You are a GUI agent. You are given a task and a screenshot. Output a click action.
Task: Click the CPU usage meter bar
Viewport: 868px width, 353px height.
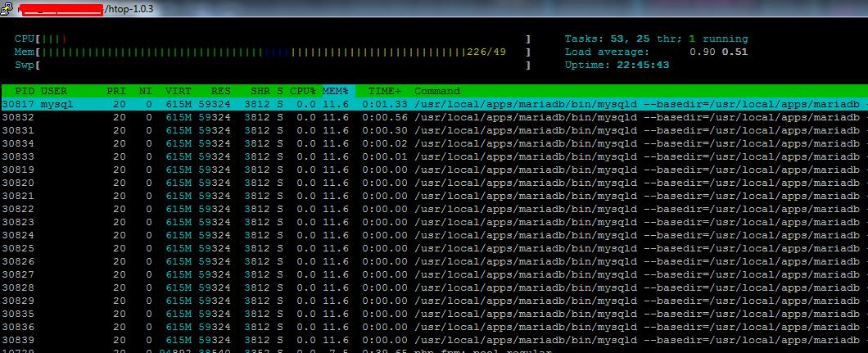[x=272, y=38]
